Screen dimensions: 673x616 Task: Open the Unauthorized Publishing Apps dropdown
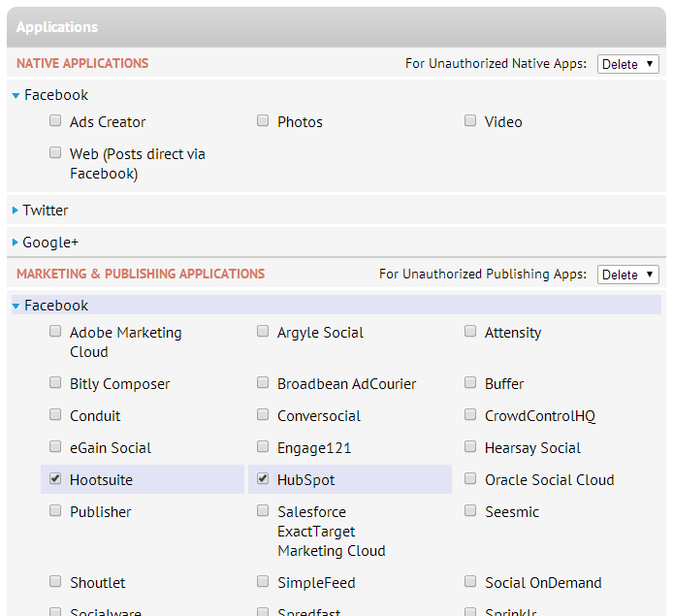[x=628, y=275]
